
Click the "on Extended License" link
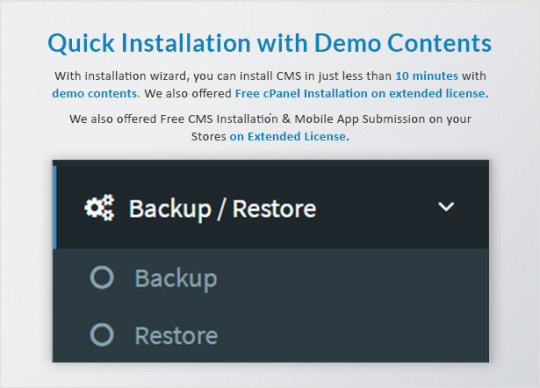coord(288,136)
